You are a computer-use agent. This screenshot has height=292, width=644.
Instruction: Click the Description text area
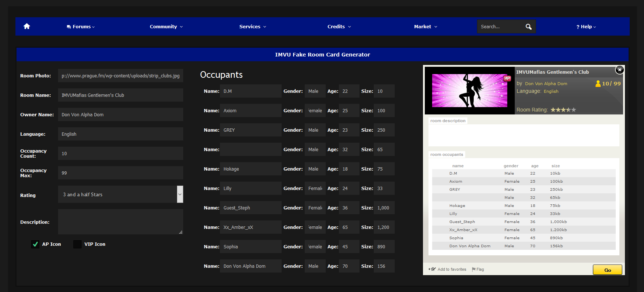coord(120,222)
